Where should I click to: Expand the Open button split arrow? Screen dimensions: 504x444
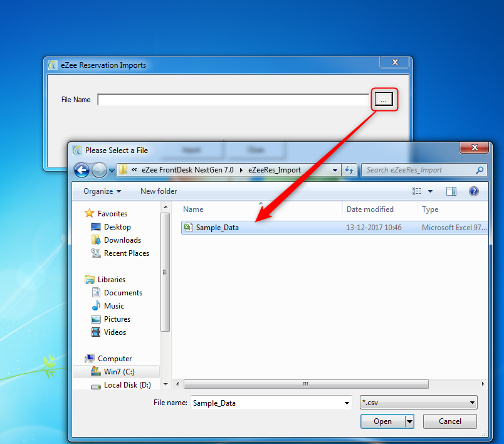(409, 421)
